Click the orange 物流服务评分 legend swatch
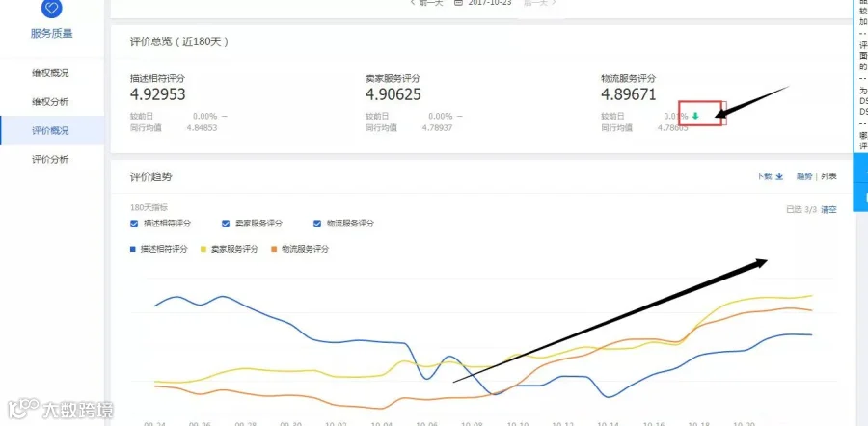The height and width of the screenshot is (426, 868). tap(274, 249)
